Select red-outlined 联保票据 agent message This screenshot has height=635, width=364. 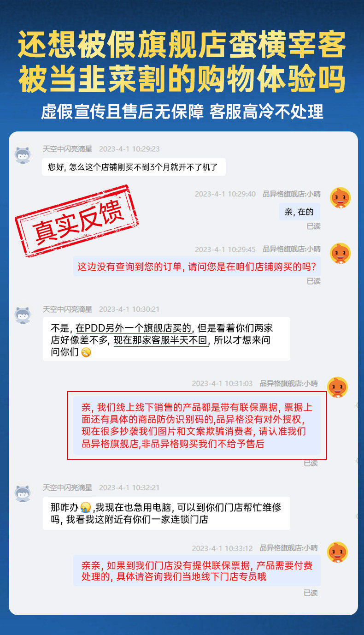tap(197, 426)
